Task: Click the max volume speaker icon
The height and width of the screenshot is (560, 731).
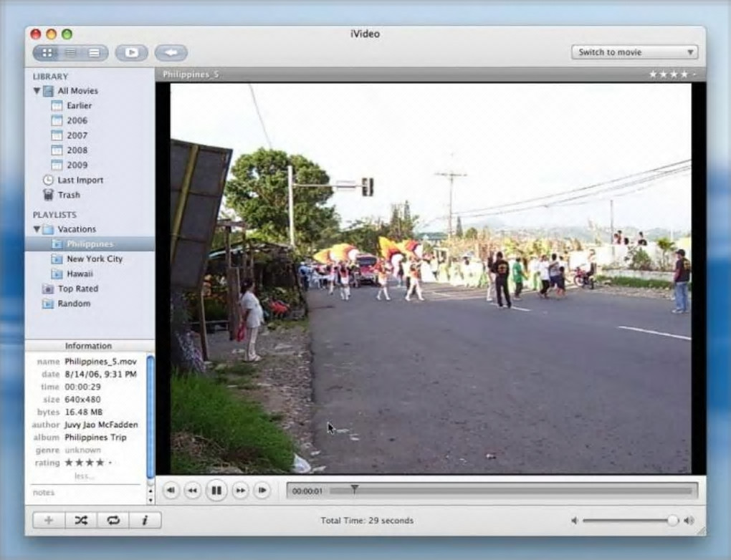Action: (x=689, y=521)
